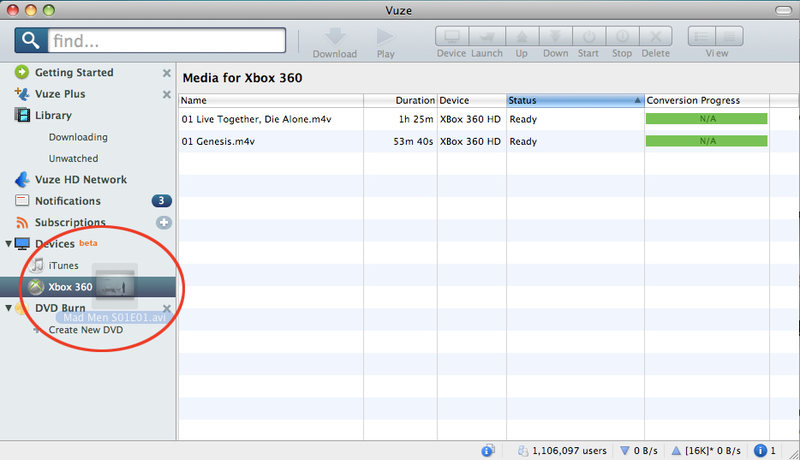Click the Notifications count badge 3
This screenshot has height=460, width=800.
pyautogui.click(x=161, y=201)
